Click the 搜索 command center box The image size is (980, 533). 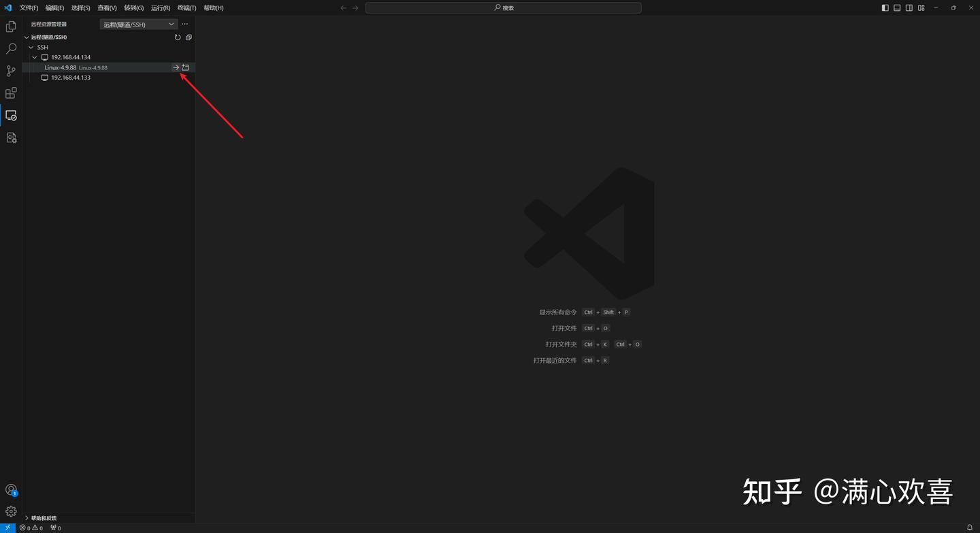pos(503,8)
